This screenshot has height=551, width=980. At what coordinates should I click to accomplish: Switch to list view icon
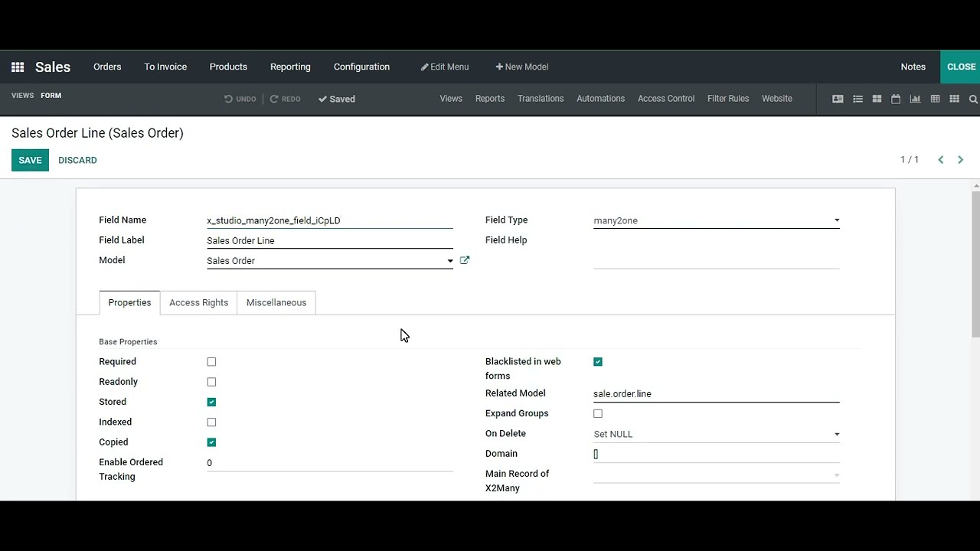(x=857, y=99)
